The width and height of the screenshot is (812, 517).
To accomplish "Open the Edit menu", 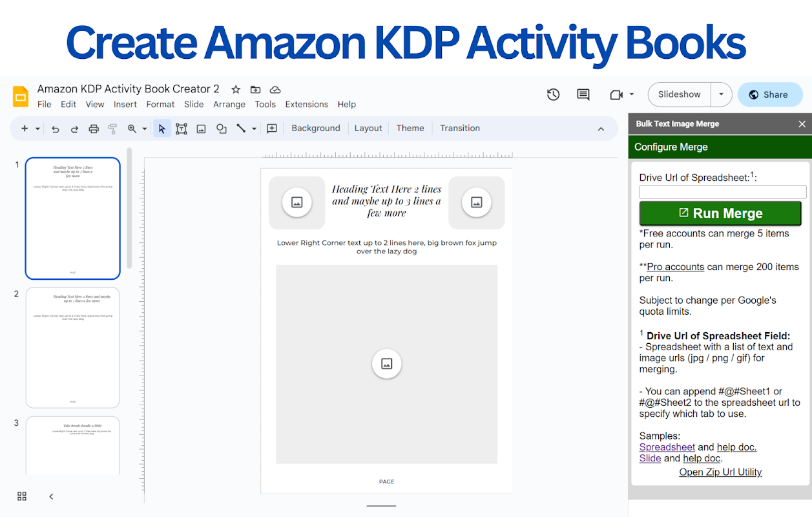I will pyautogui.click(x=68, y=104).
